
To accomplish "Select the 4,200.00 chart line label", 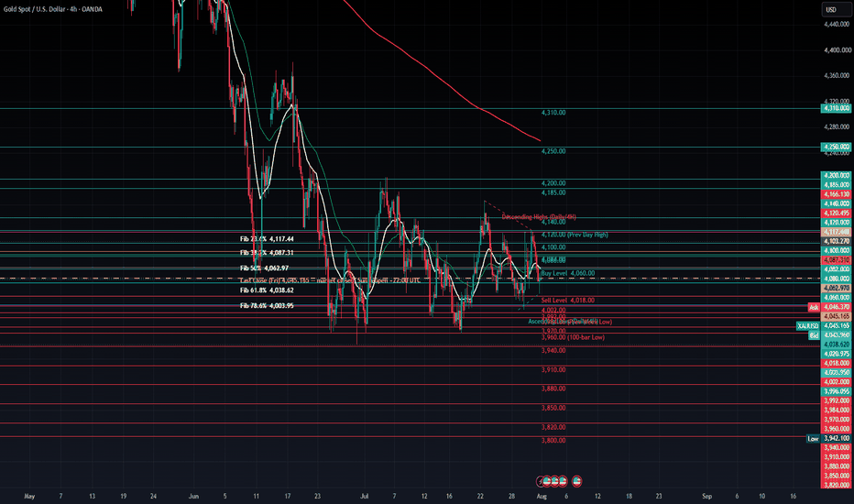I will click(x=553, y=183).
